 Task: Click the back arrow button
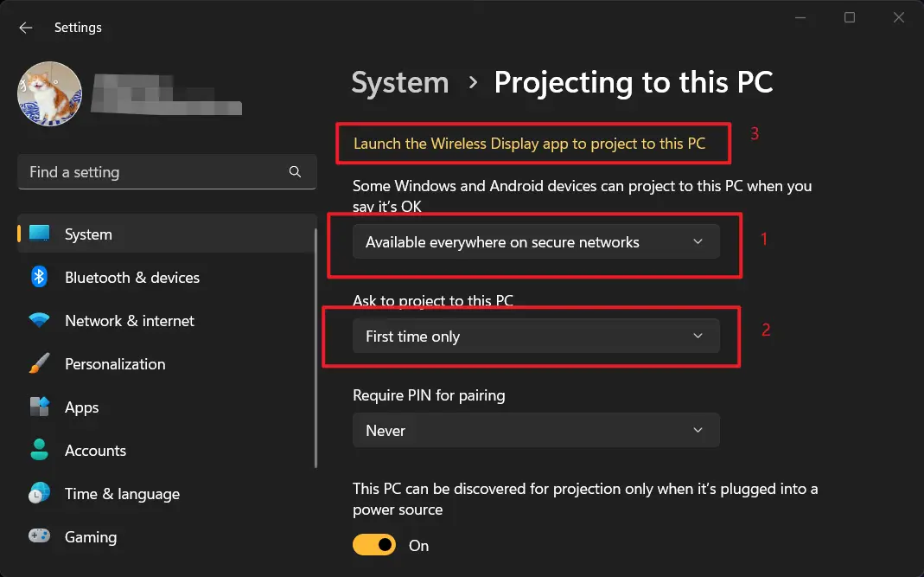(25, 27)
